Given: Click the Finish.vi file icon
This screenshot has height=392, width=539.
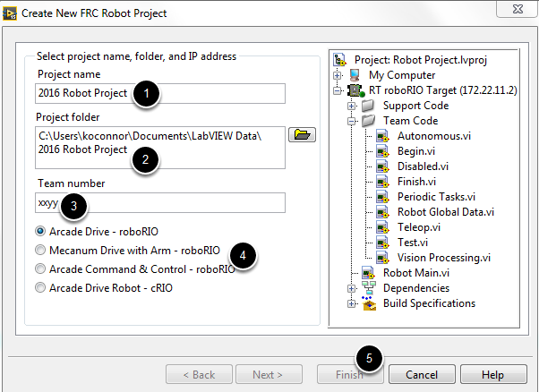Looking at the screenshot, I should 382,182.
